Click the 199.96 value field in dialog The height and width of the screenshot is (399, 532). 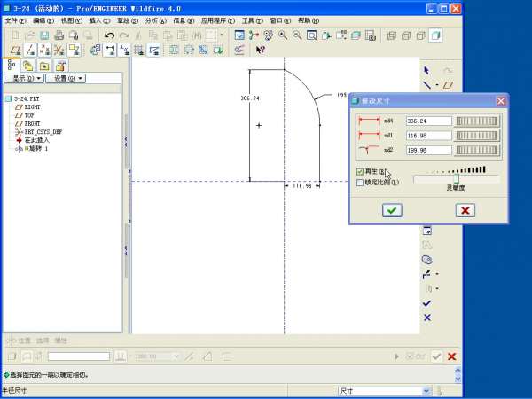429,151
